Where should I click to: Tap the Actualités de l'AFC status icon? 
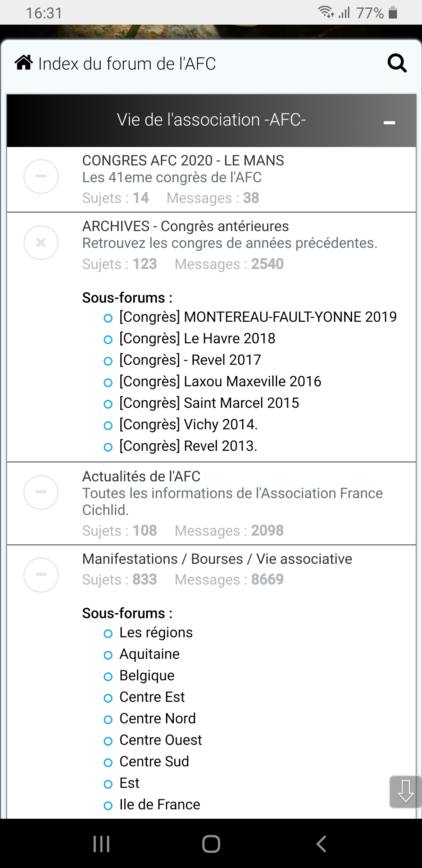point(41,492)
